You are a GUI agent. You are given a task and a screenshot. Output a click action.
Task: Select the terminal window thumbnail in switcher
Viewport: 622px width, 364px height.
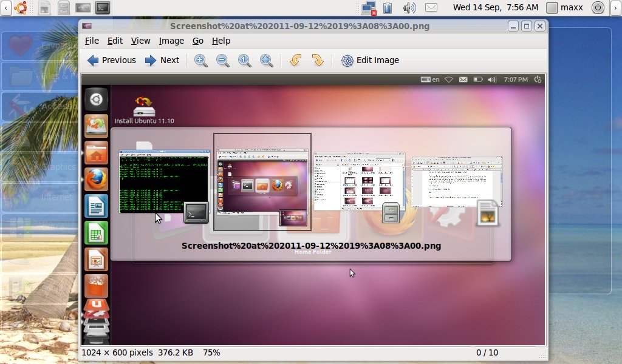tap(164, 182)
